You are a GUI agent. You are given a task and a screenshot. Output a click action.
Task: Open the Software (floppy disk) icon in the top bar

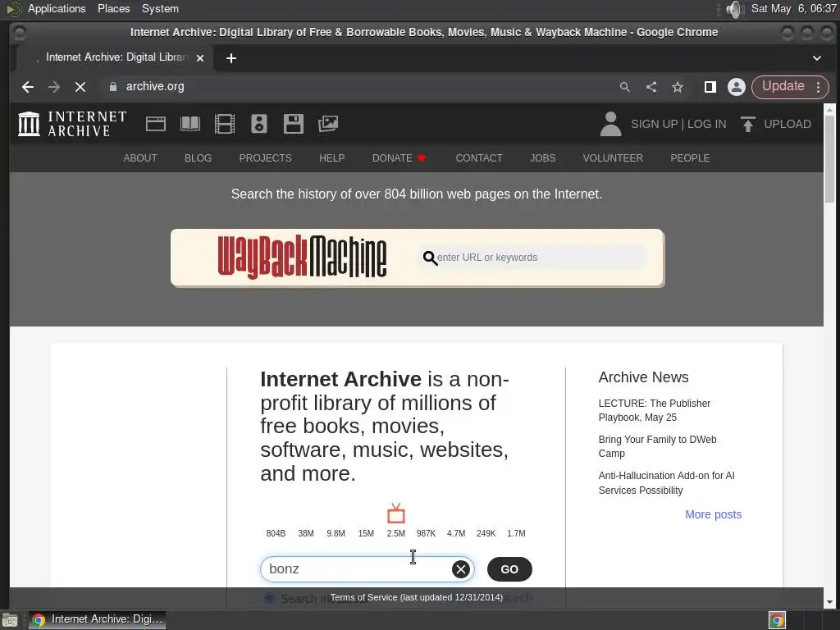pos(294,125)
